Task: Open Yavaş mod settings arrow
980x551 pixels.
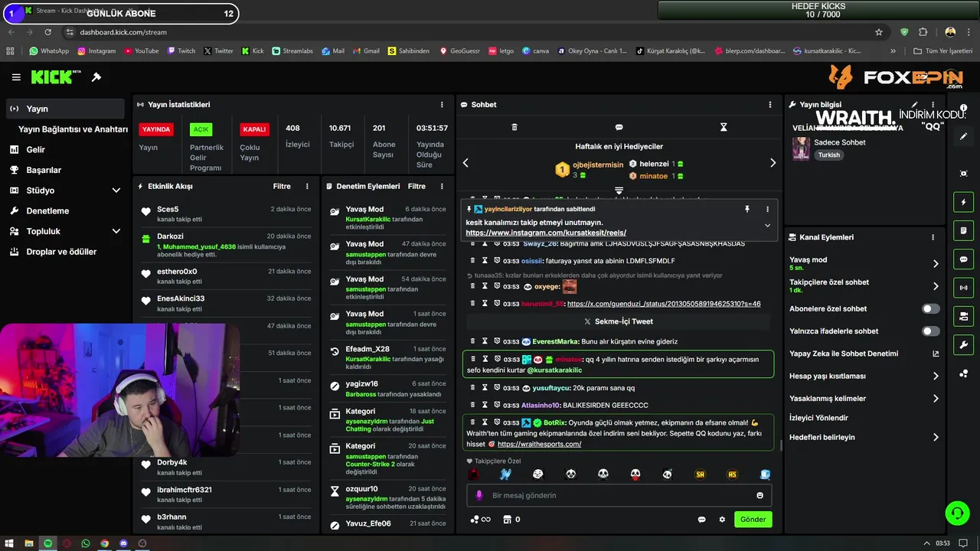Action: (x=936, y=264)
